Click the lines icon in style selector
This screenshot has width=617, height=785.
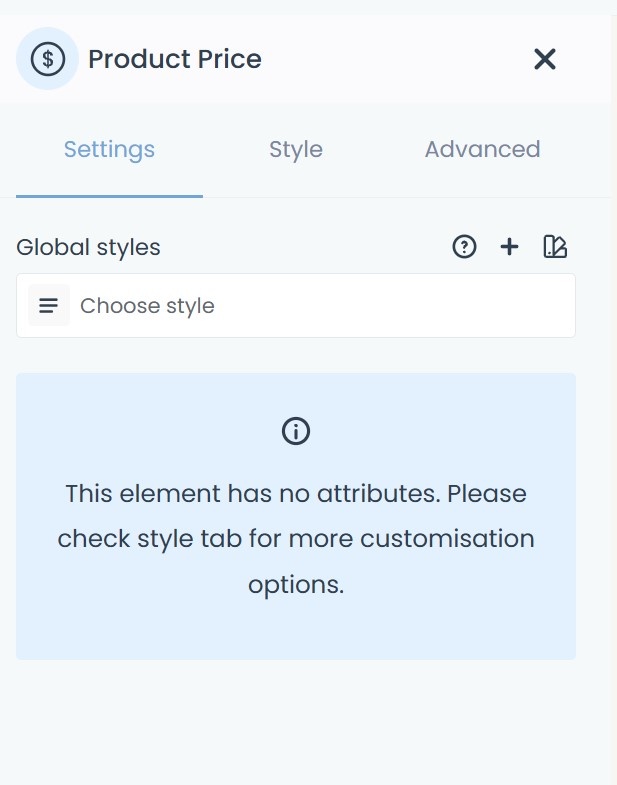pos(48,306)
